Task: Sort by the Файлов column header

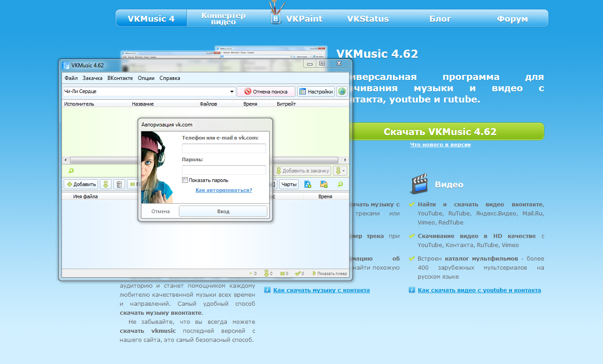Action: point(215,104)
